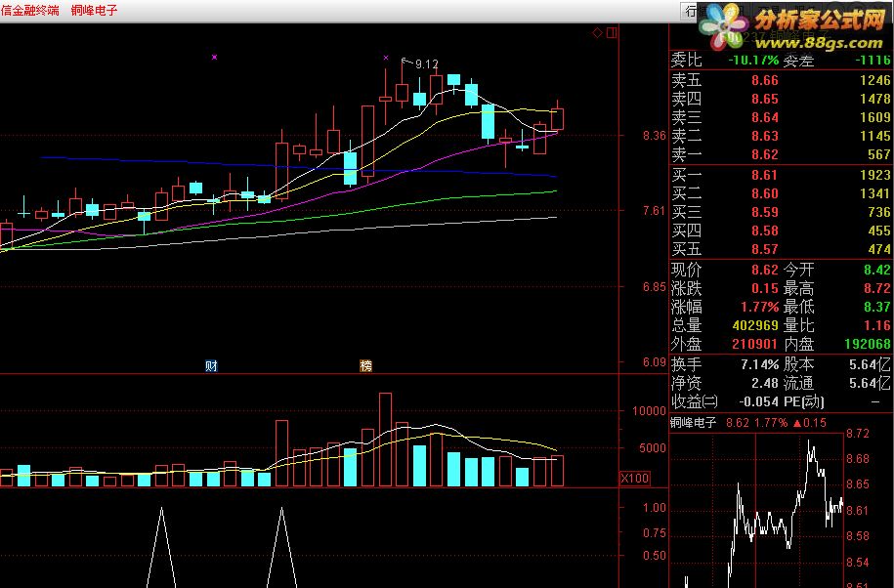Click the 涨跌 change value 0.15
The height and width of the screenshot is (588, 894).
[765, 288]
